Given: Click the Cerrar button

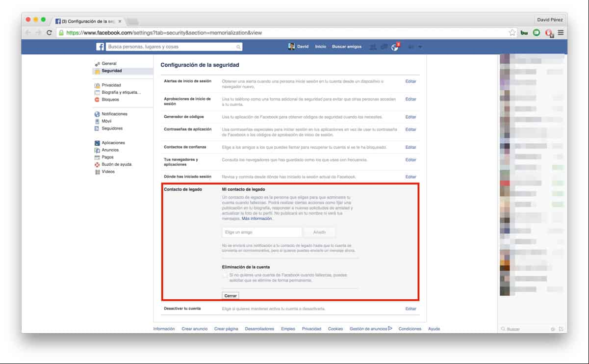Looking at the screenshot, I should [230, 296].
